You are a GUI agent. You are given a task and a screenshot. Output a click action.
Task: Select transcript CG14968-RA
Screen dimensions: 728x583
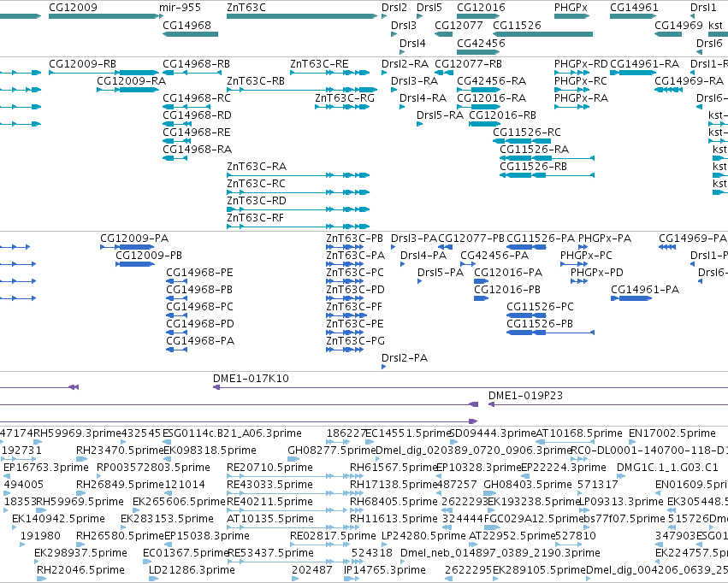(x=198, y=150)
